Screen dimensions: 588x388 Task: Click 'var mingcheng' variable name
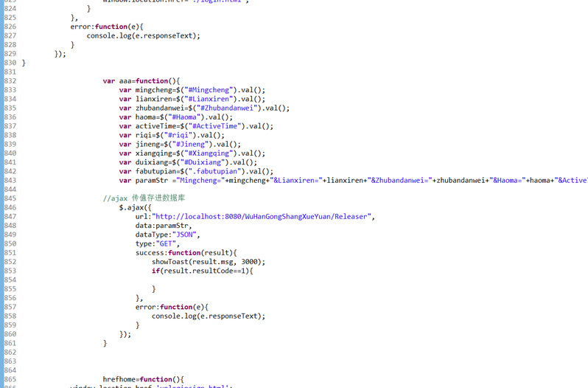(x=154, y=90)
